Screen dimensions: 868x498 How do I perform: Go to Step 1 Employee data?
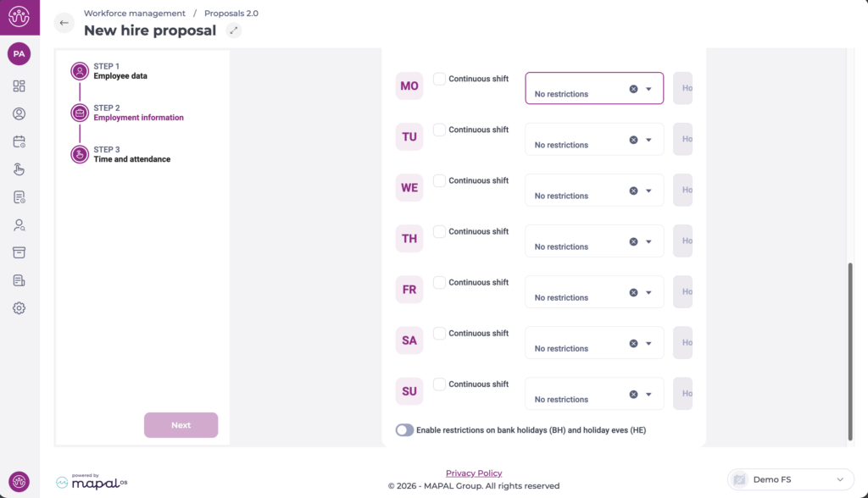coord(120,72)
